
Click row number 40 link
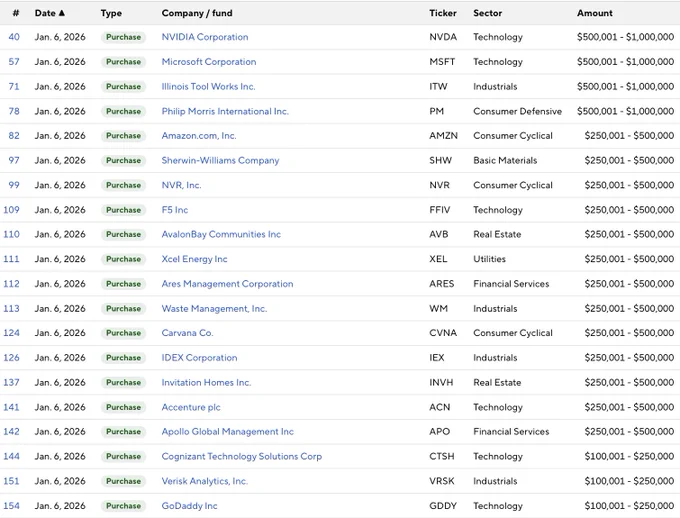point(14,37)
